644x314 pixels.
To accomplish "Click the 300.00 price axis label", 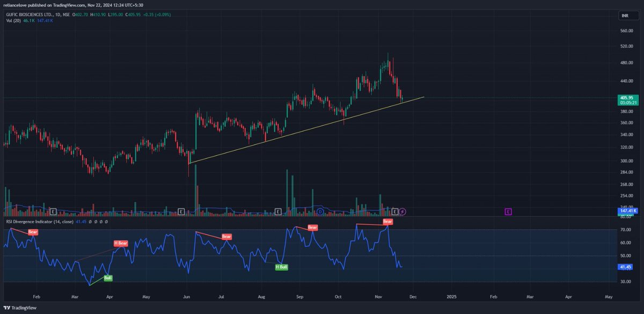I will tap(627, 160).
